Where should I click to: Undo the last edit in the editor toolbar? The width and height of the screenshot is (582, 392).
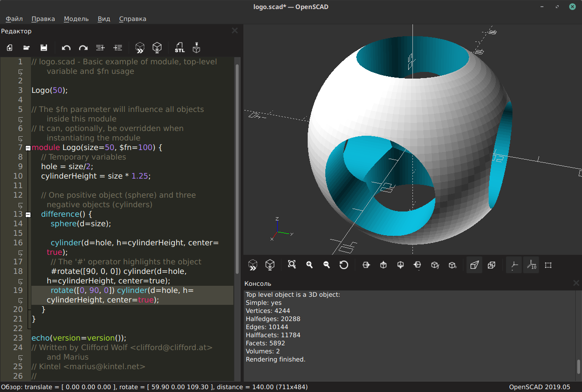point(66,48)
